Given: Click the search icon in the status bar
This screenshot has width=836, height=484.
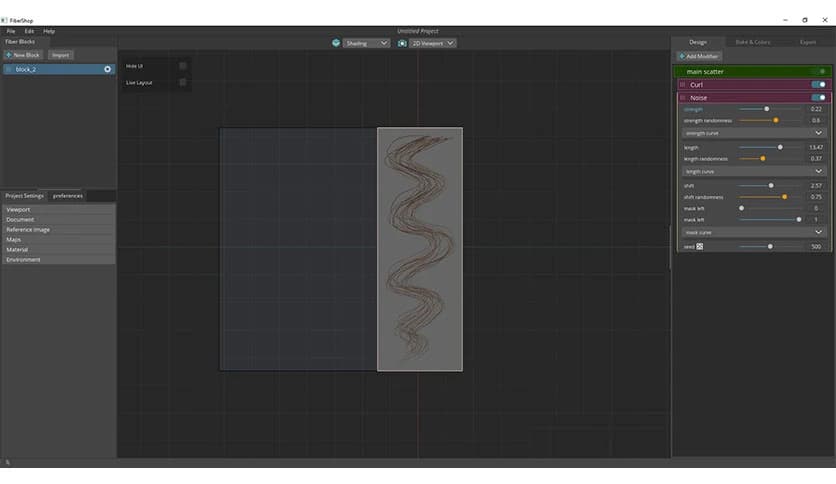Looking at the screenshot, I should (x=7, y=462).
